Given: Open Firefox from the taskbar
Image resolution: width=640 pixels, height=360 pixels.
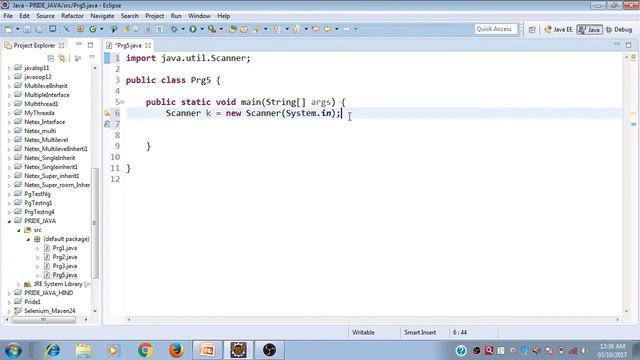Looking at the screenshot, I should [x=176, y=350].
